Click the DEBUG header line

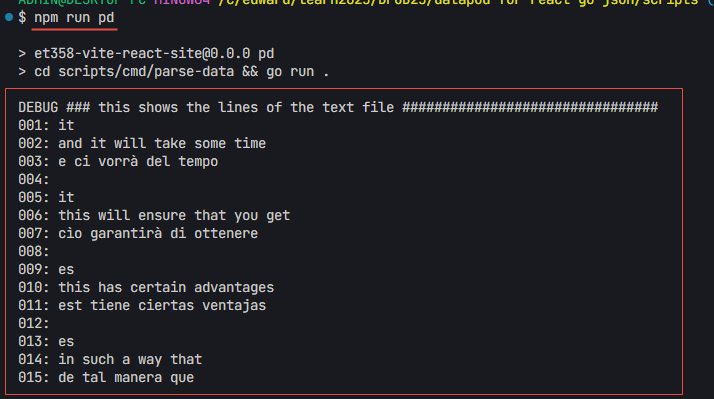pos(338,107)
